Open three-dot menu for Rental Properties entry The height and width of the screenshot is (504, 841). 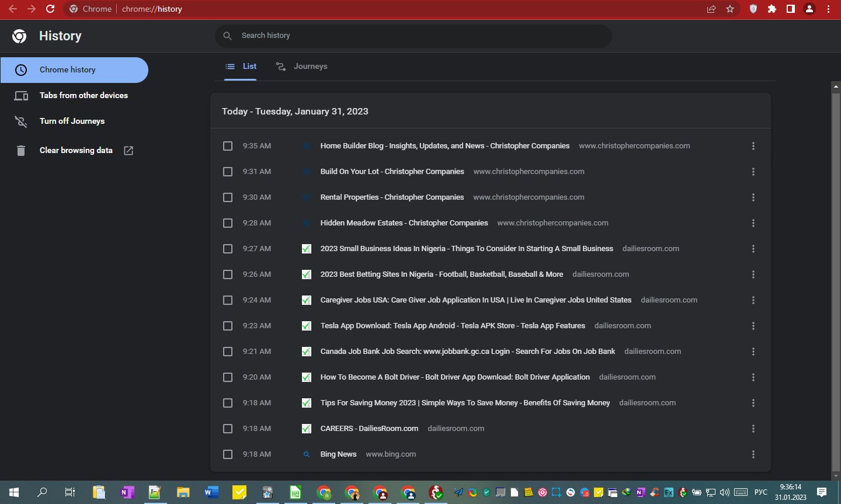753,197
